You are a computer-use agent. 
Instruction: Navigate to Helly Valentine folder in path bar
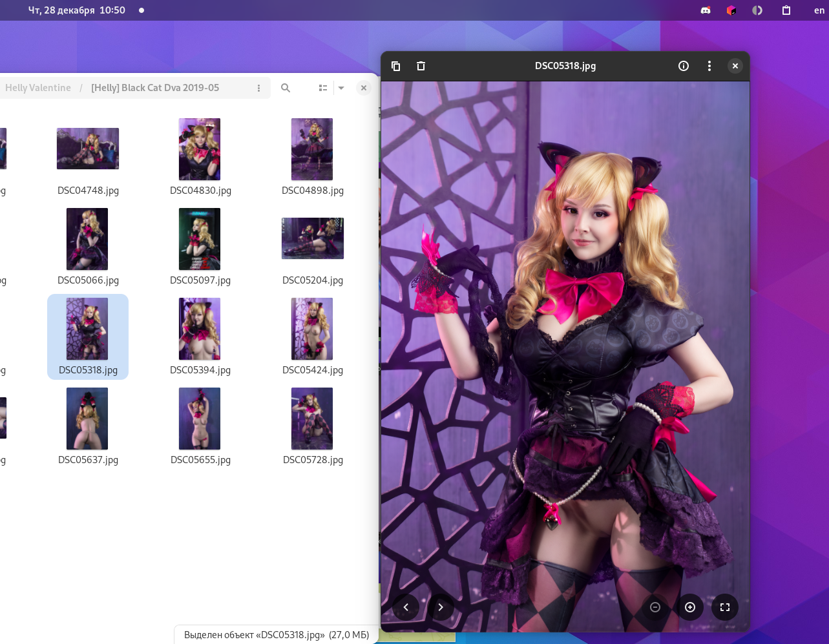point(38,88)
